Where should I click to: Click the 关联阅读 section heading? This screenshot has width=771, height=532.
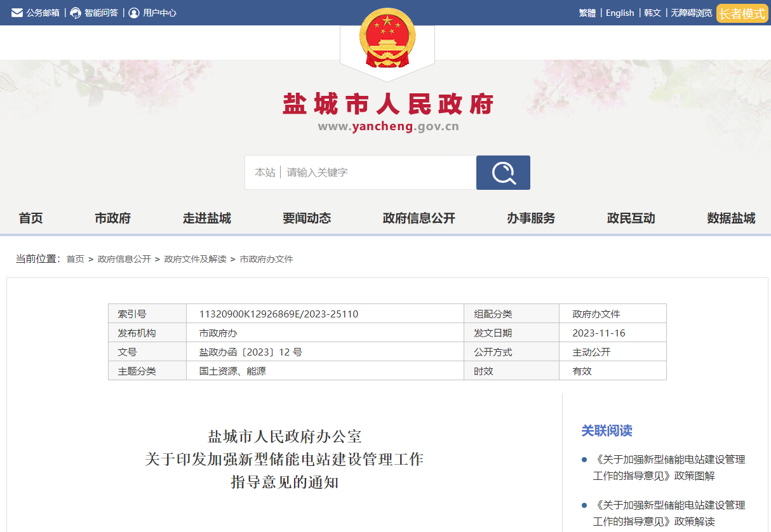pos(607,430)
